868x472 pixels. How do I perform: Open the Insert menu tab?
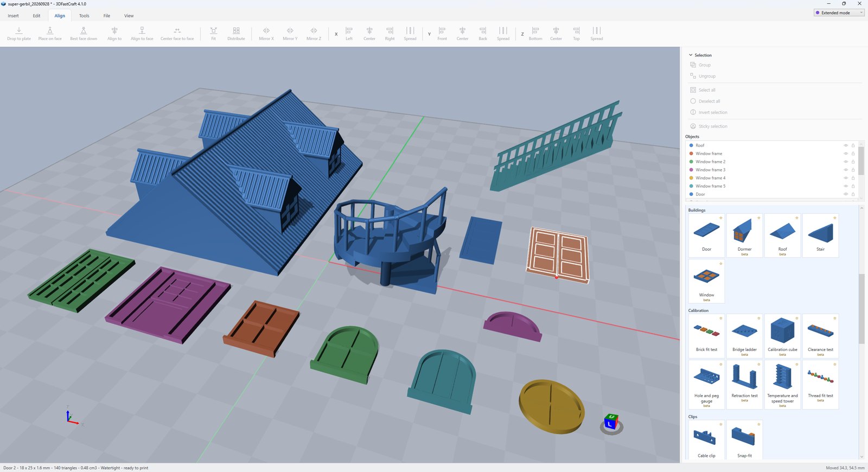coord(14,16)
